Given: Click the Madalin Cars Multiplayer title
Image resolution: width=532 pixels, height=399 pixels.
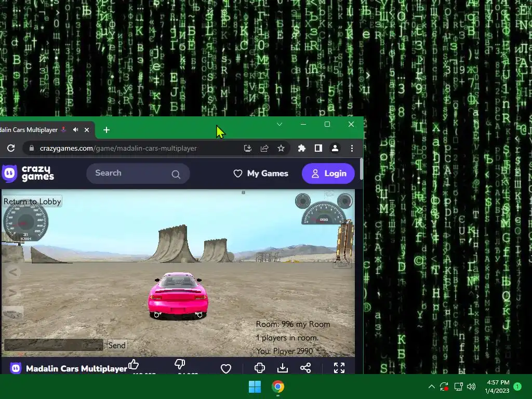Looking at the screenshot, I should pos(77,368).
